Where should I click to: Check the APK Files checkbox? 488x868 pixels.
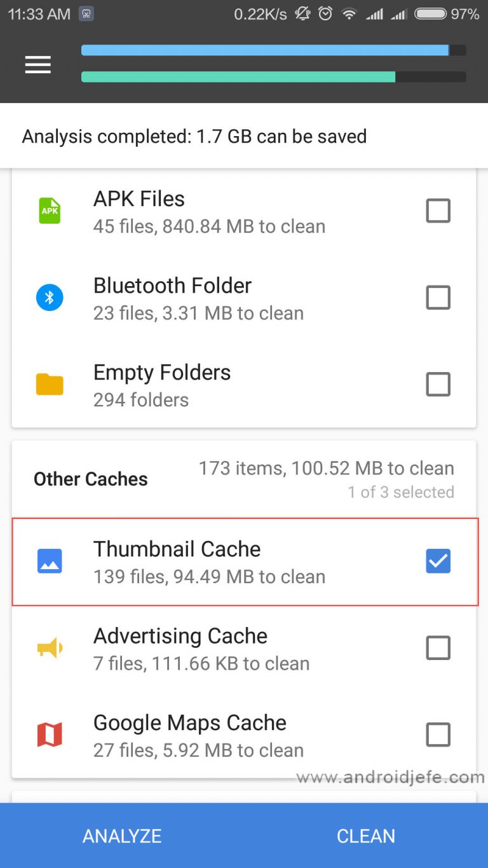(x=438, y=210)
